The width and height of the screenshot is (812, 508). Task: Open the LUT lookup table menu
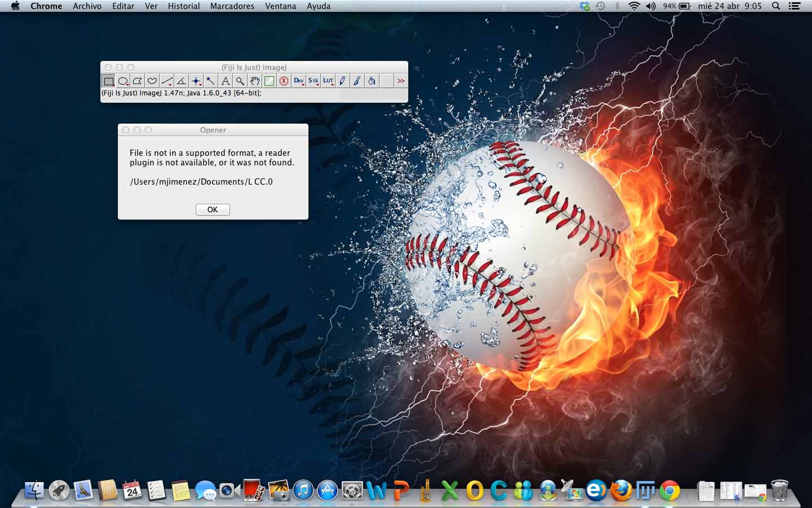point(328,81)
